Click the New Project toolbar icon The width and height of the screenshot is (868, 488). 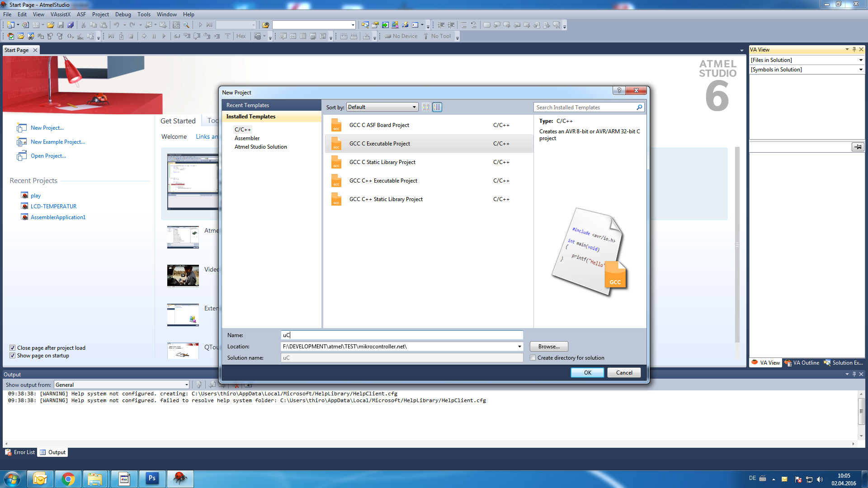[10, 25]
